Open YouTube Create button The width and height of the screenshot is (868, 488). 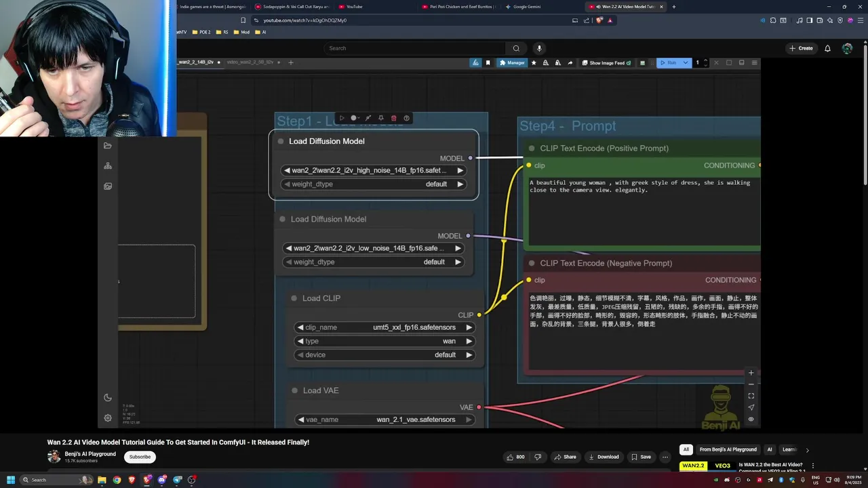click(801, 48)
